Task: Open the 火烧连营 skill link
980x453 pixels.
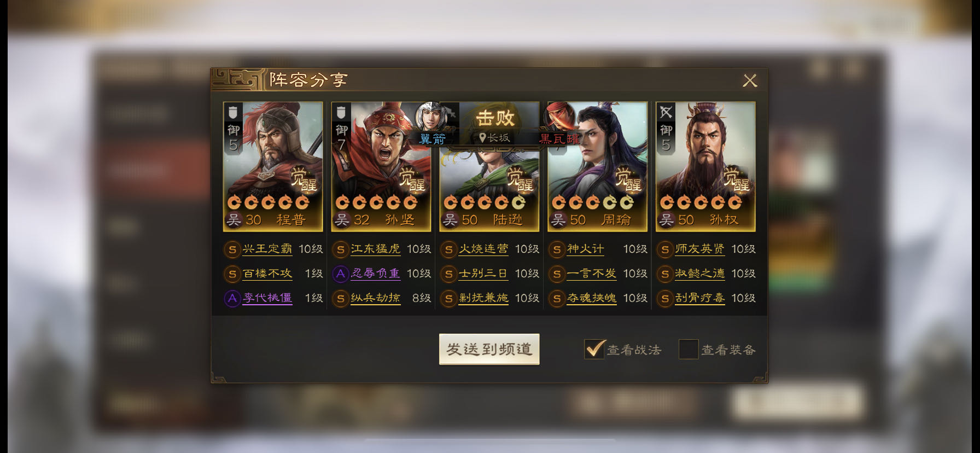Action: pos(483,249)
